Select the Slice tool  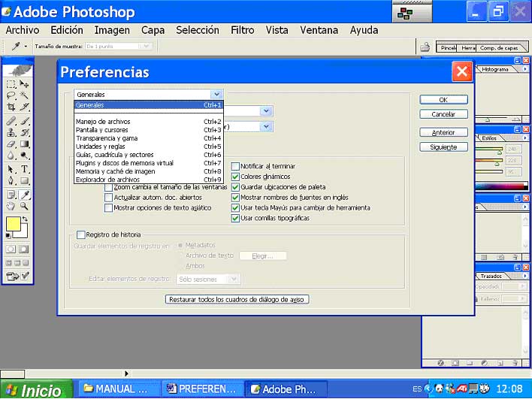pyautogui.click(x=24, y=107)
